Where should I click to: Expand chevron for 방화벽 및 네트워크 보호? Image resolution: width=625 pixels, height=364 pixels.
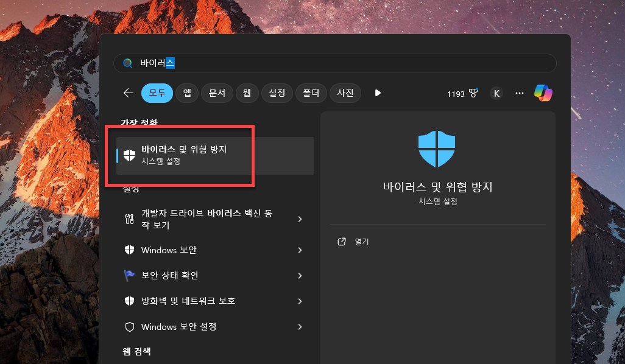pyautogui.click(x=300, y=301)
